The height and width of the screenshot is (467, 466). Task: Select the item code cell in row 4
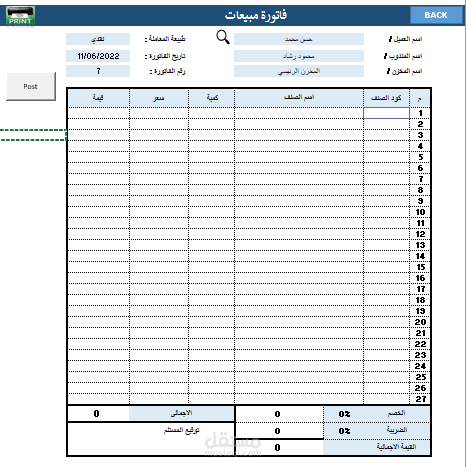pyautogui.click(x=386, y=146)
